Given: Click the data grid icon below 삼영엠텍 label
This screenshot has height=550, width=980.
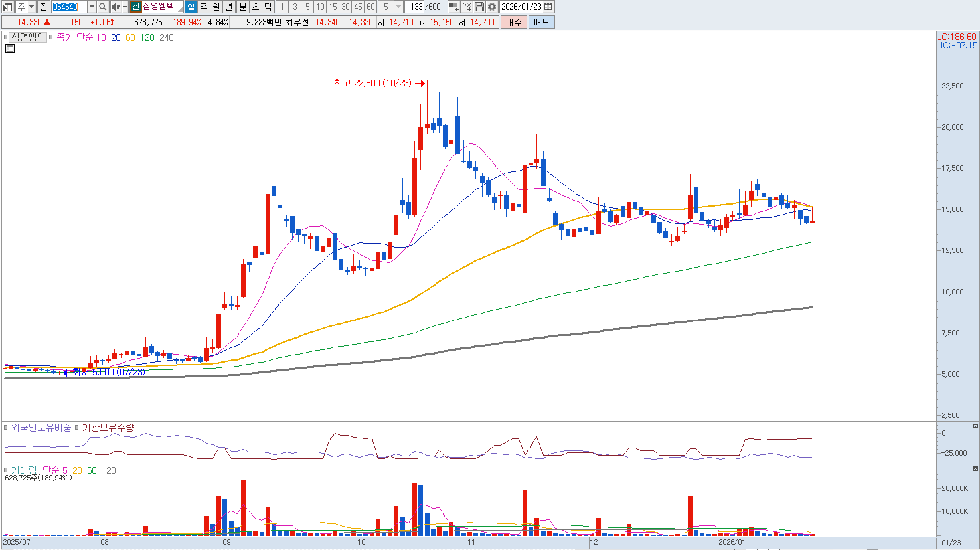Looking at the screenshot, I should [10, 48].
